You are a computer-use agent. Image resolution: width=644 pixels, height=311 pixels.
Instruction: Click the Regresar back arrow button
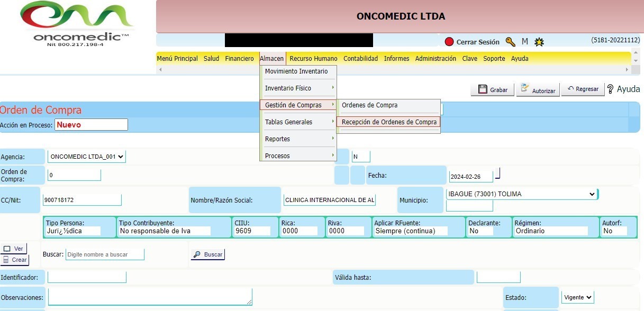pos(582,89)
